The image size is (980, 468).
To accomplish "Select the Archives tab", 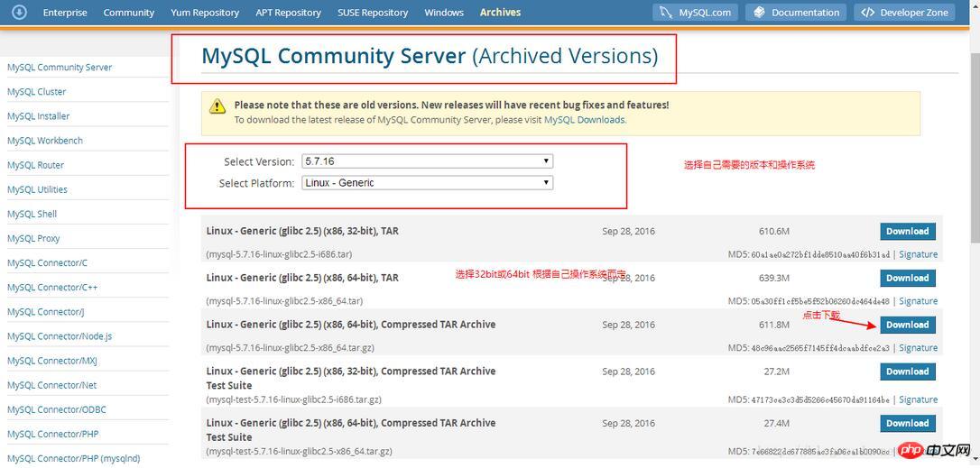I will point(500,13).
